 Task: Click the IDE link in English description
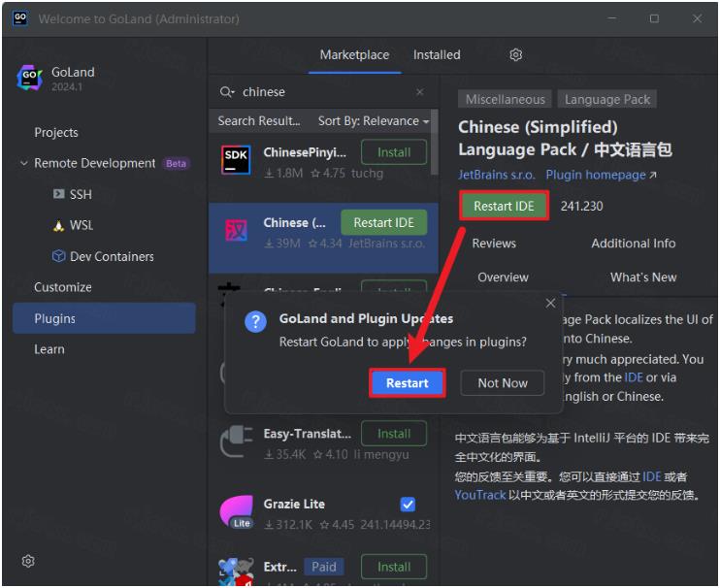[x=634, y=377]
